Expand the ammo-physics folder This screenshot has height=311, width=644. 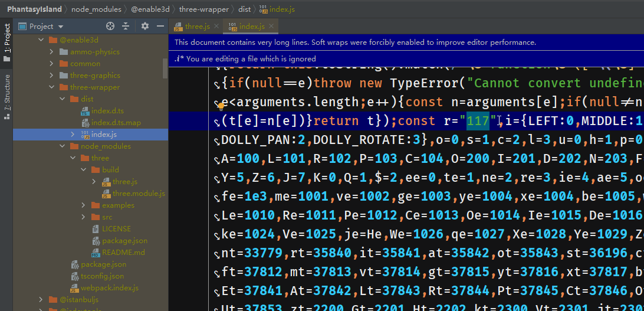pos(51,52)
